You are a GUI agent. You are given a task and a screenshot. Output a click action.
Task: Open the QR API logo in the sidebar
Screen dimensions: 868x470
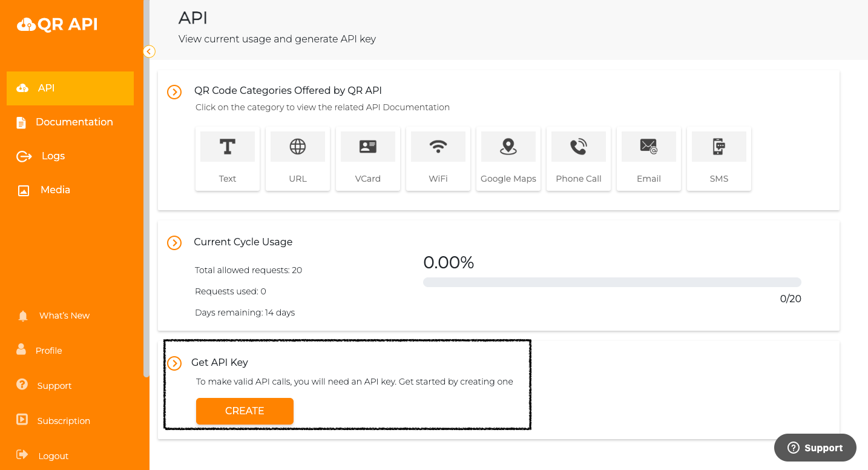pos(56,24)
